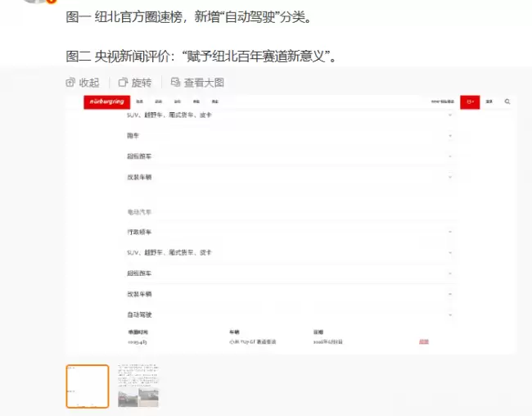Select the first thumbnail with orange border

click(88, 387)
